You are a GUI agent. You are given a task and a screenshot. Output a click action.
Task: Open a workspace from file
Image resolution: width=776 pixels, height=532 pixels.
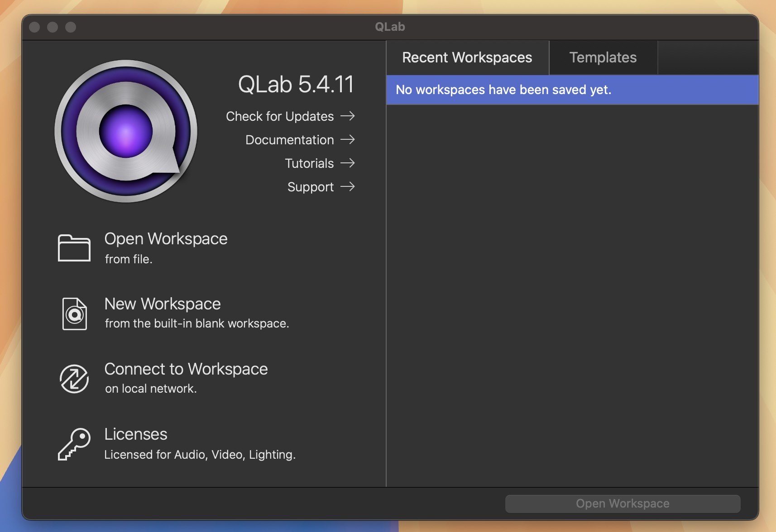pyautogui.click(x=166, y=238)
